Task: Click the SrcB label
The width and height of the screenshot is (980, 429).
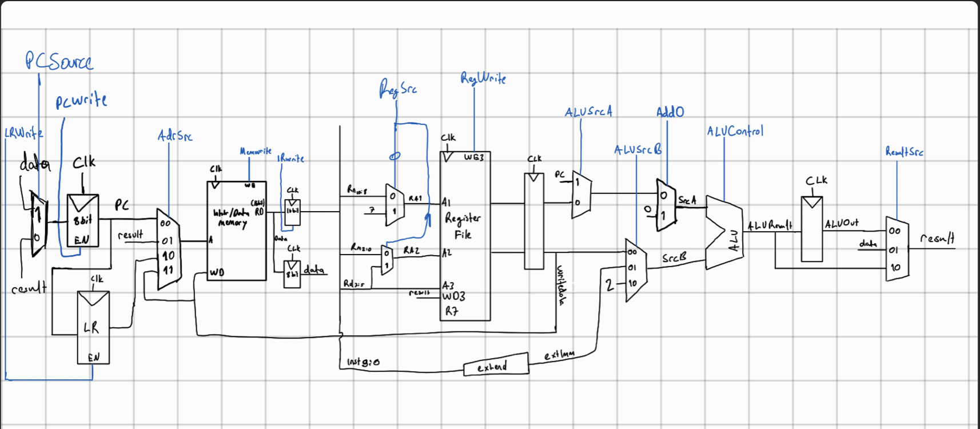Action: coord(674,259)
